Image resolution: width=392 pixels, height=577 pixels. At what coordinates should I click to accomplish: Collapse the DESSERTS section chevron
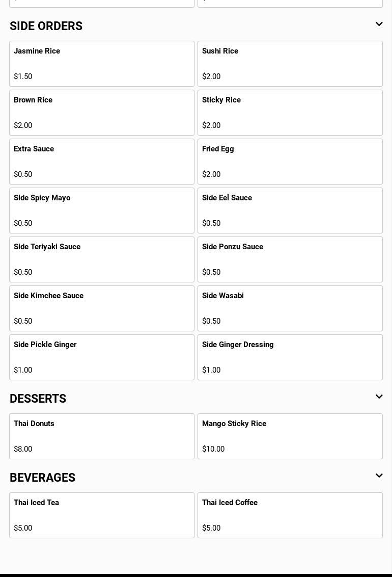point(379,397)
